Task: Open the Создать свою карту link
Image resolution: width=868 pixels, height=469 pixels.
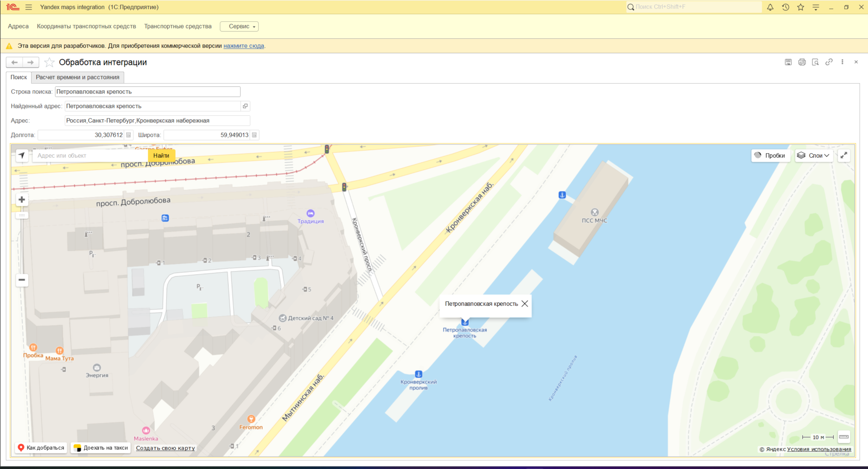Action: click(165, 448)
